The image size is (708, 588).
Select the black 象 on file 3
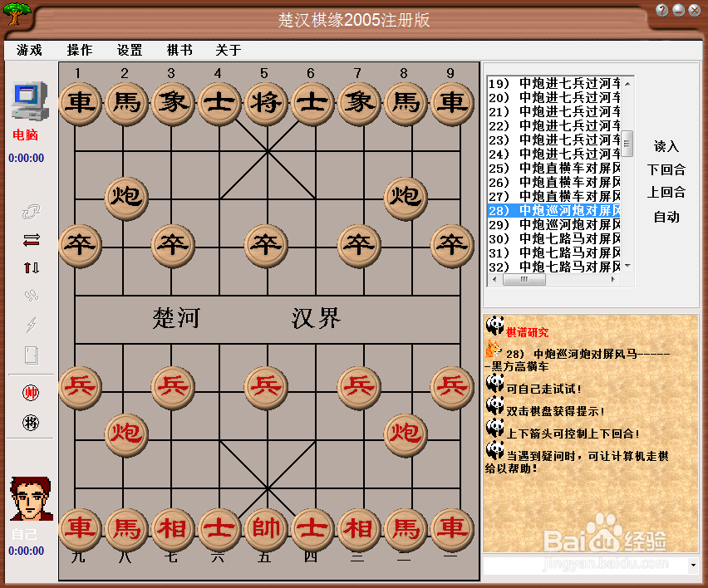[x=173, y=103]
